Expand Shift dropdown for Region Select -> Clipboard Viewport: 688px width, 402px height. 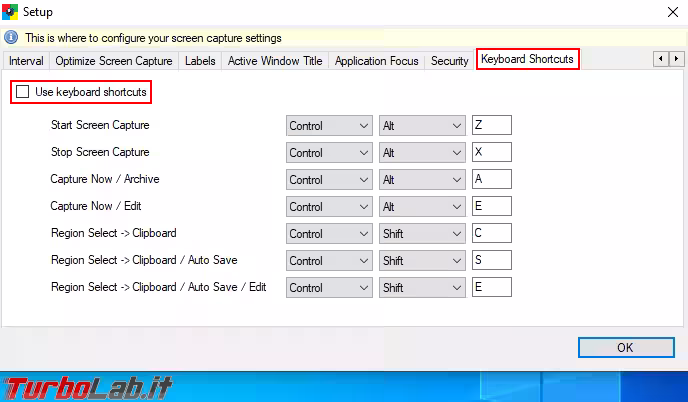(x=422, y=234)
